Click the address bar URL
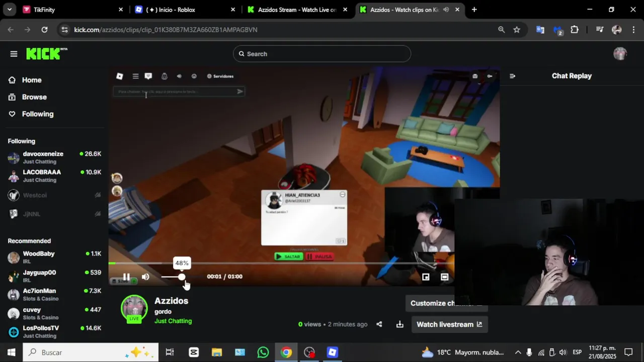This screenshot has width=644, height=362. tap(166, 30)
